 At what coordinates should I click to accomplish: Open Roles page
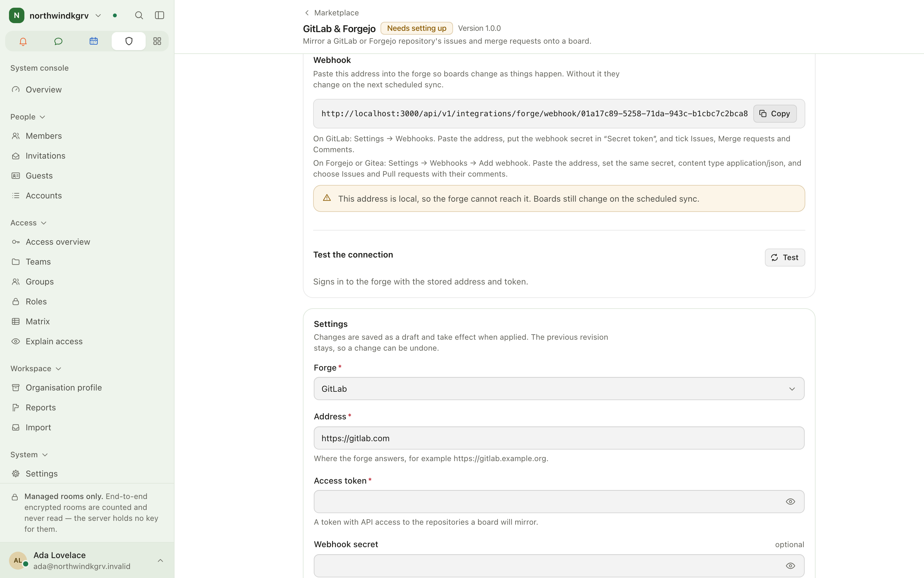(x=87, y=301)
